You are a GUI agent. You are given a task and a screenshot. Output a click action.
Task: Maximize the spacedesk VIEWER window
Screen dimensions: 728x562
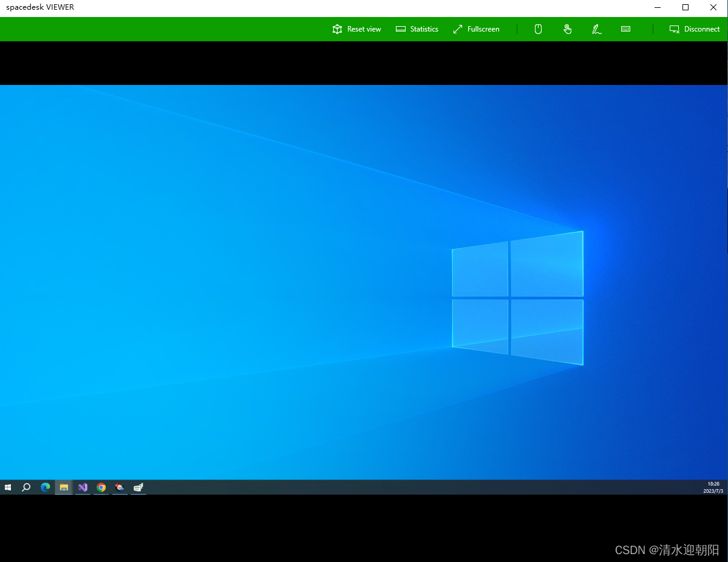(x=685, y=7)
